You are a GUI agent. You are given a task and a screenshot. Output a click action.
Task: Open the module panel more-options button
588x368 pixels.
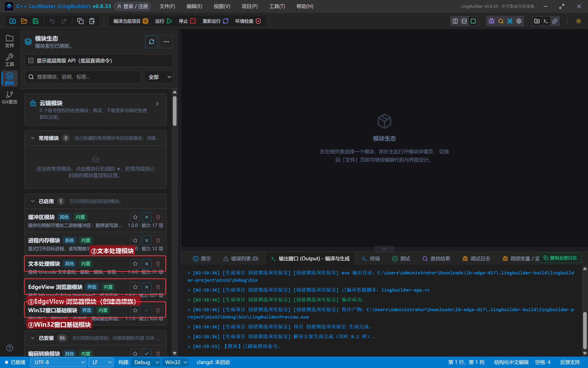click(166, 42)
